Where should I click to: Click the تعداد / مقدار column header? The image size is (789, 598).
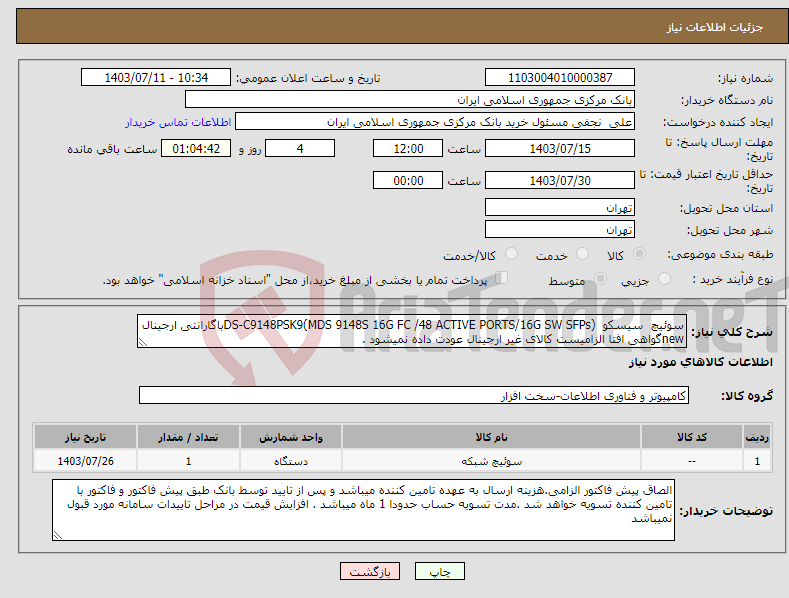[188, 437]
